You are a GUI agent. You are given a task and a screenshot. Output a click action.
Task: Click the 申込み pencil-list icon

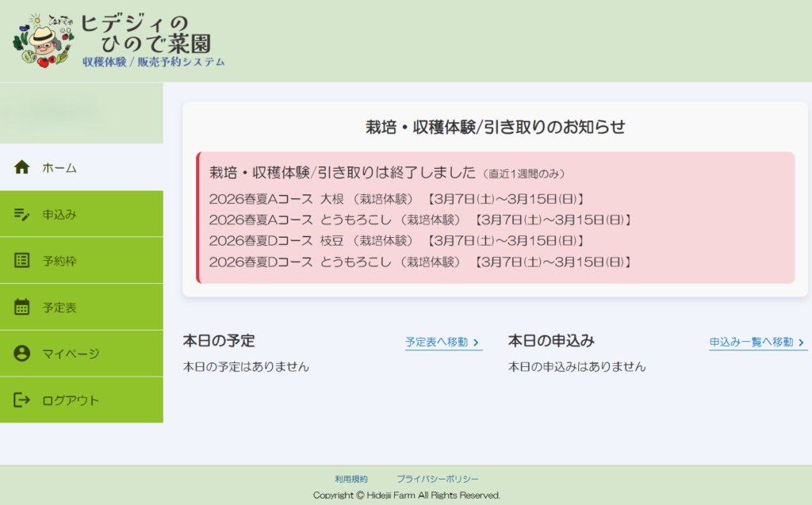tap(22, 214)
